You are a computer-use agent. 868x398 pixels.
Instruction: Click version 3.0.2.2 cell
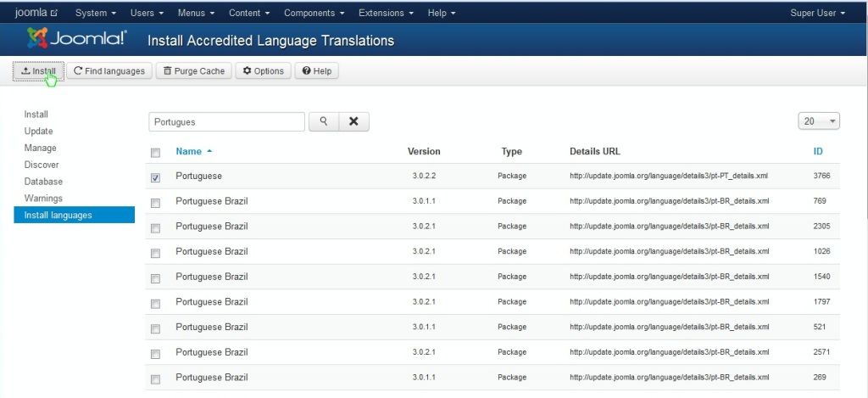(424, 176)
